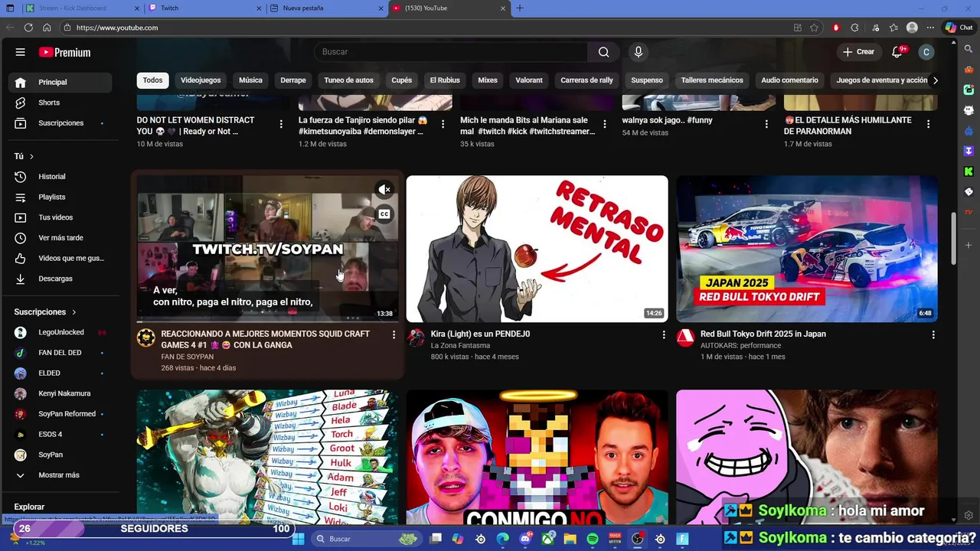Click video preview progress bar
980x551 pixels.
267,321
